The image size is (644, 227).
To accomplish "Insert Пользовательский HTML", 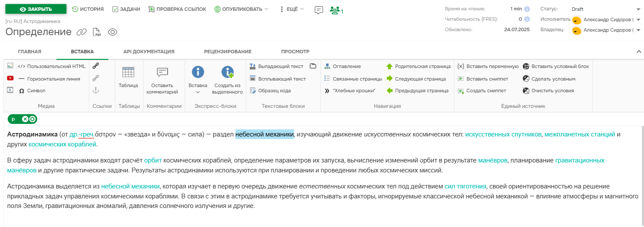I will 52,66.
